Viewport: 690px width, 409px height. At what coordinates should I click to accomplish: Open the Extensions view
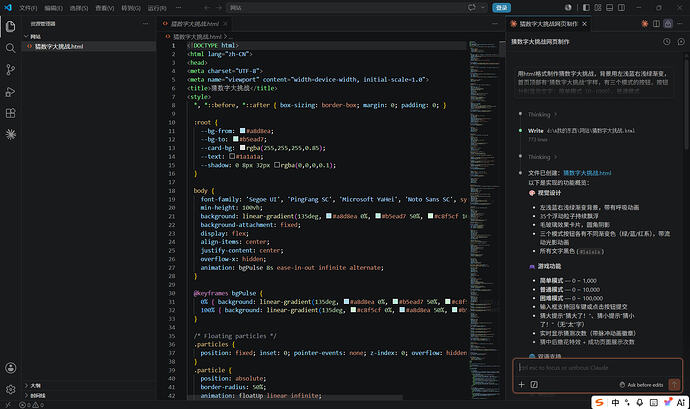click(11, 113)
